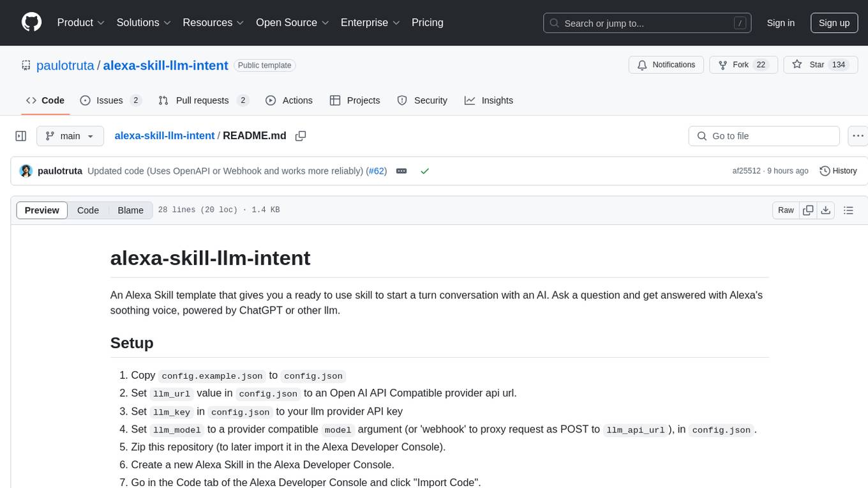This screenshot has width=868, height=488.
Task: Focus the Search or jump to field
Action: (648, 23)
